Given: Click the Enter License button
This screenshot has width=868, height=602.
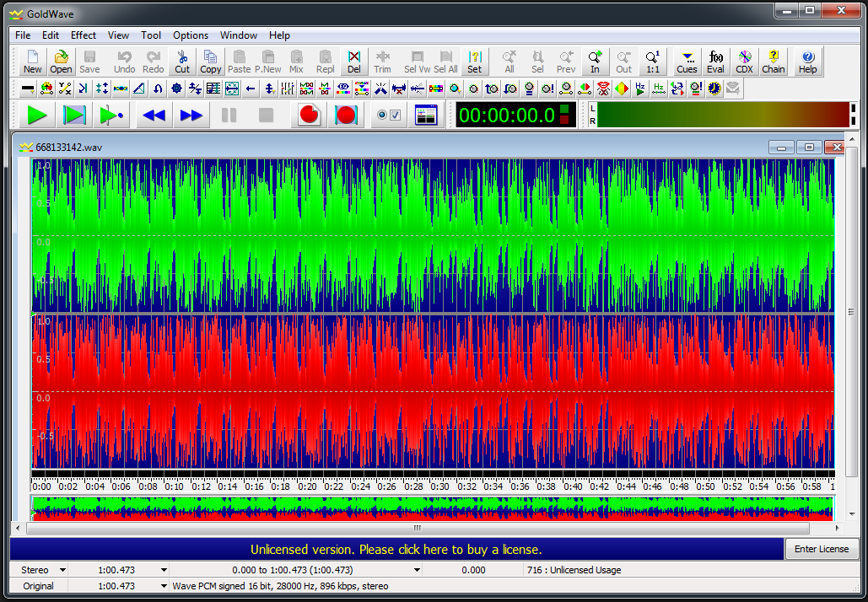Looking at the screenshot, I should [x=822, y=549].
